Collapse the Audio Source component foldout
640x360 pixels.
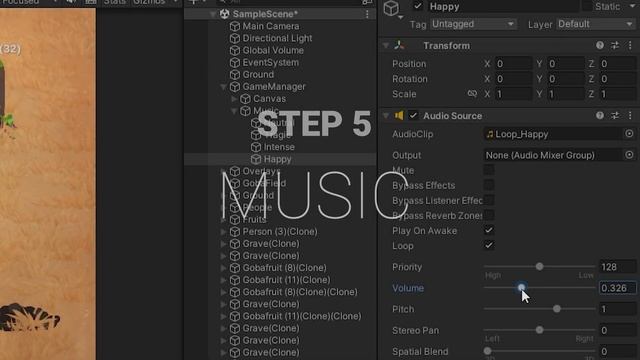point(386,116)
